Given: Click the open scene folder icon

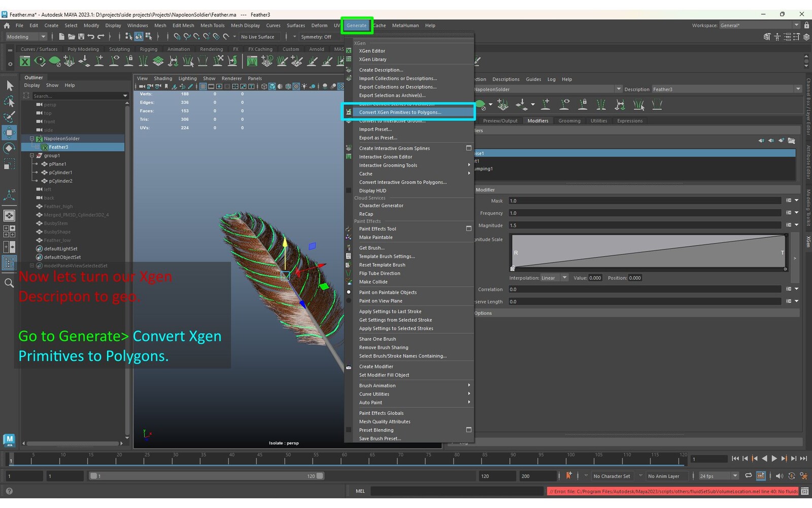Looking at the screenshot, I should (72, 37).
